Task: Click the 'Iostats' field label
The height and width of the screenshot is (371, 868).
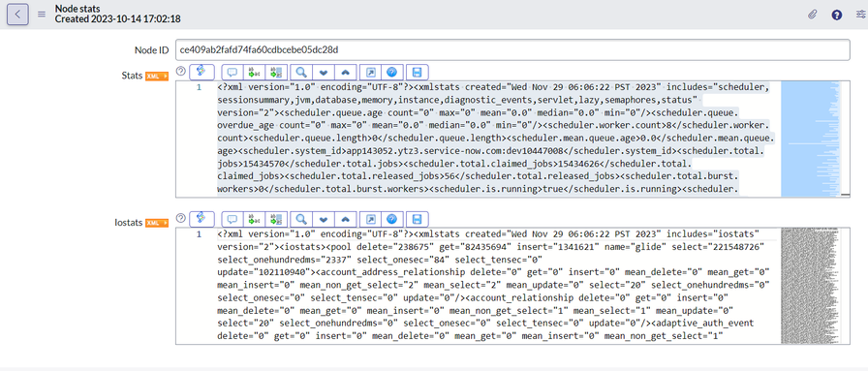Action: pos(129,223)
